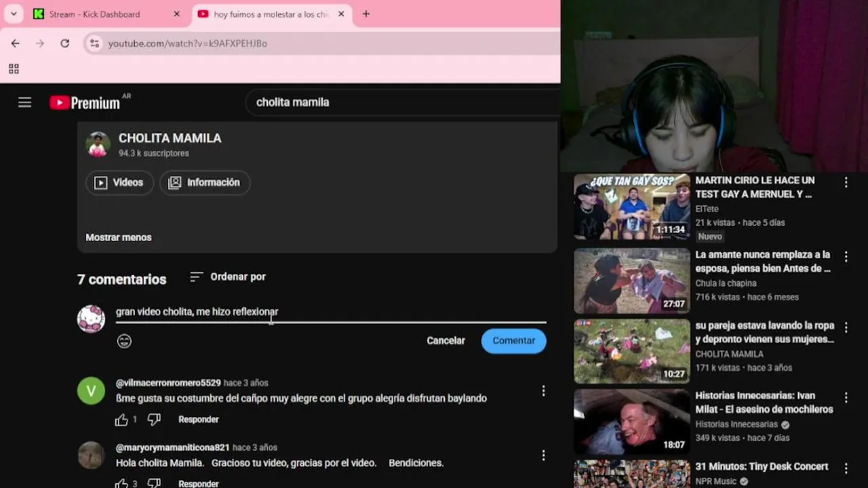Open CHOLITA MAMILA channel under suggested video

pos(729,354)
